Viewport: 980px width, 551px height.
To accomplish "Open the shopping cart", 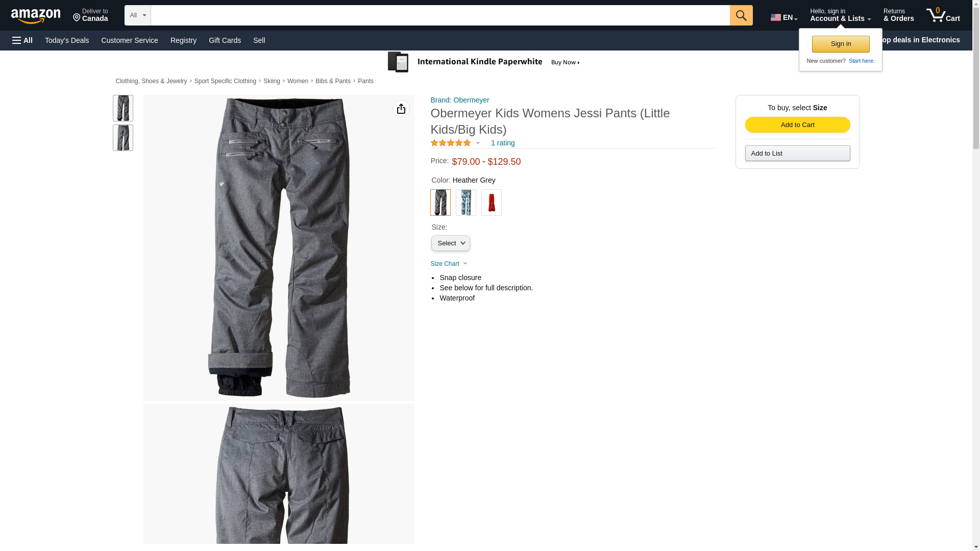I will click(943, 15).
